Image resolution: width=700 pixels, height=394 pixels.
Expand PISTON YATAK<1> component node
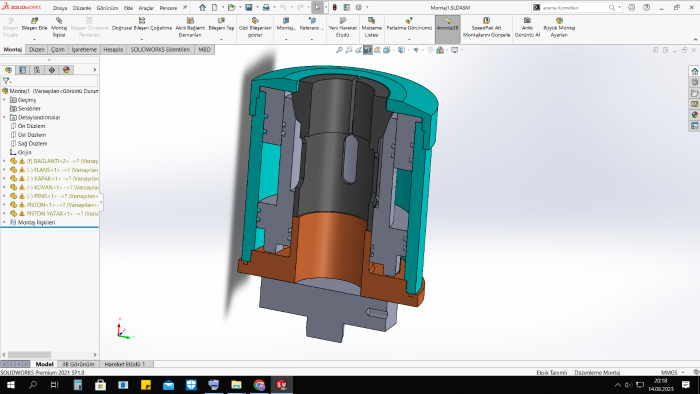tap(4, 214)
